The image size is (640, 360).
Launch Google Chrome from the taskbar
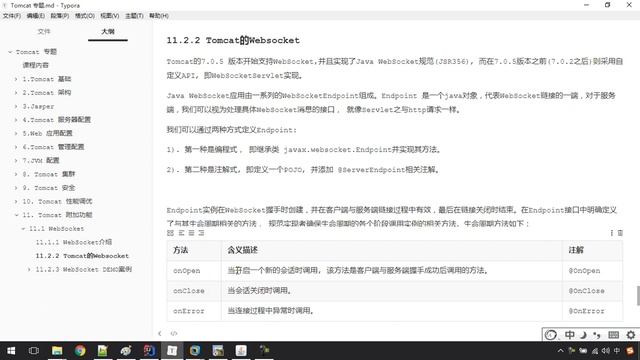[x=80, y=351]
